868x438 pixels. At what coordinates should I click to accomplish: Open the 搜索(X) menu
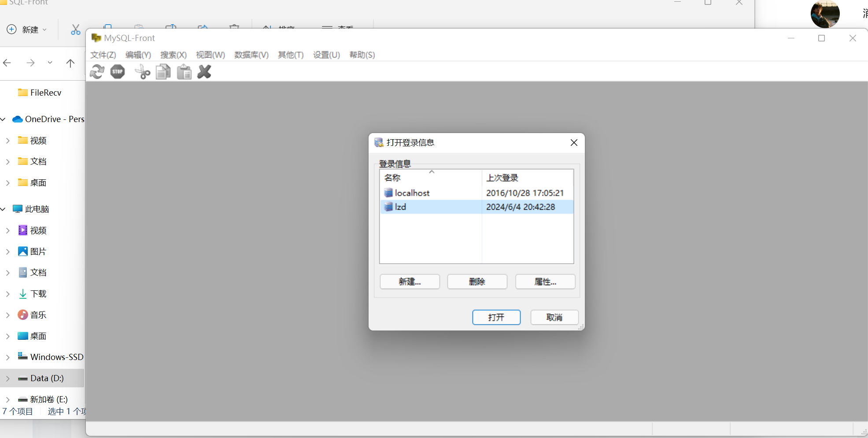(174, 55)
